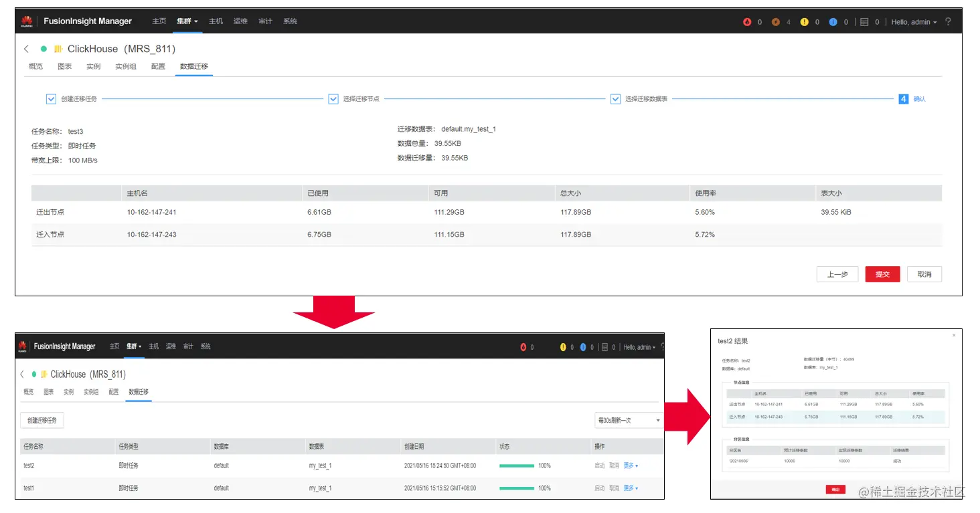The height and width of the screenshot is (513, 980).
Task: Click the yellow ClickHouse service icon in the wizard window
Action: (x=58, y=49)
